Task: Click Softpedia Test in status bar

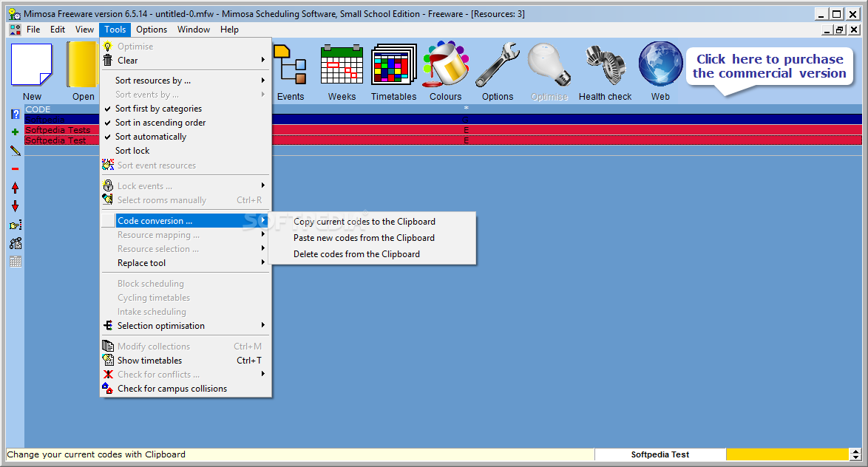Action: [660, 454]
